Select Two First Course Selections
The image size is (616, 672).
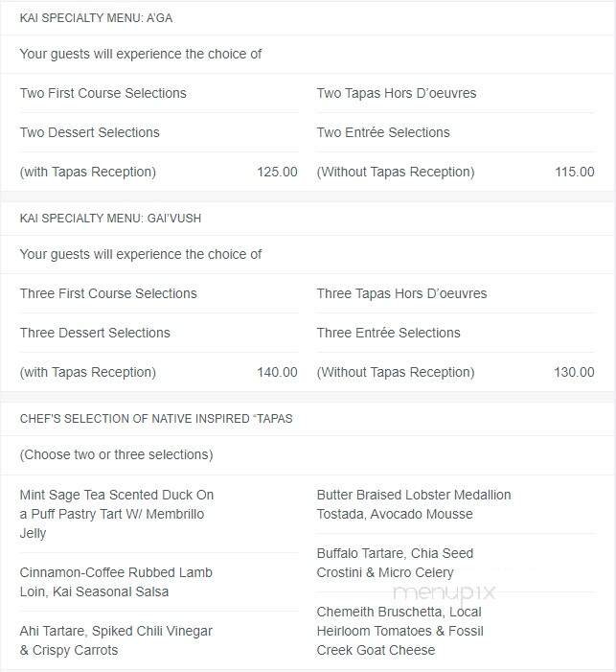coord(103,93)
